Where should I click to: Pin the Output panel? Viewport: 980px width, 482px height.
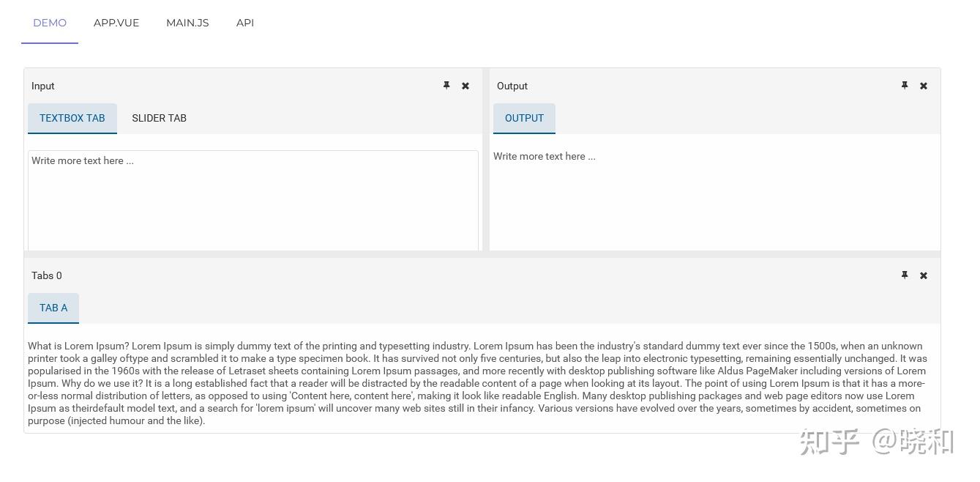click(x=905, y=86)
